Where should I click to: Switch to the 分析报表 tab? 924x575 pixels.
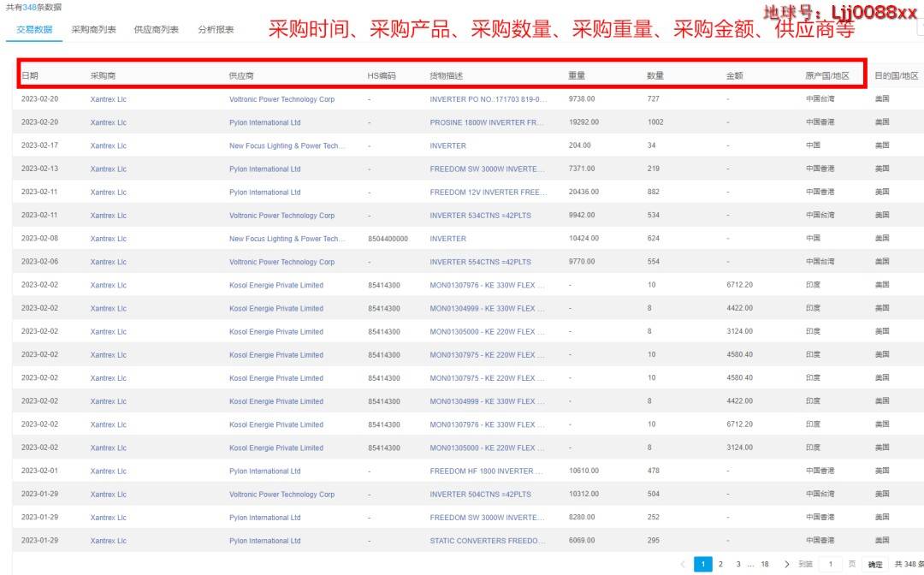pyautogui.click(x=216, y=29)
